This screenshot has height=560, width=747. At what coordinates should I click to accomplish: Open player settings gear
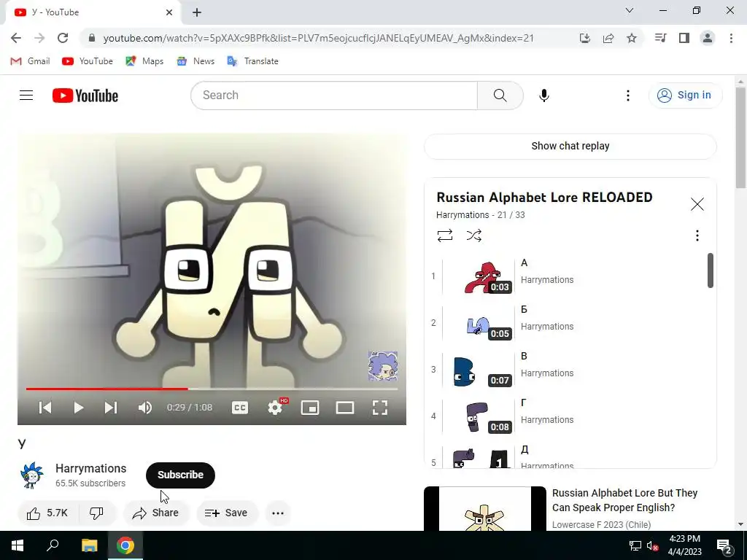(275, 408)
